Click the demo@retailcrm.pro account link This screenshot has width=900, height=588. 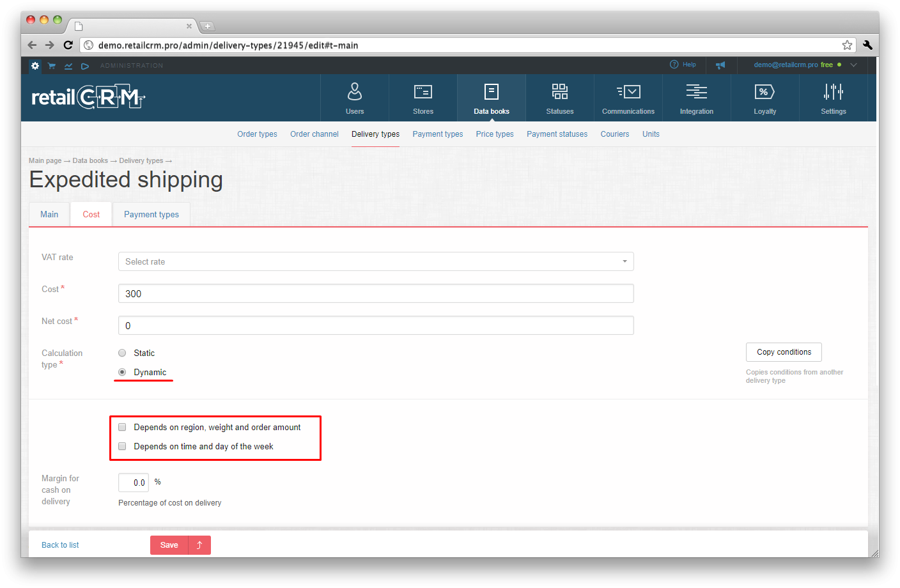coord(786,65)
